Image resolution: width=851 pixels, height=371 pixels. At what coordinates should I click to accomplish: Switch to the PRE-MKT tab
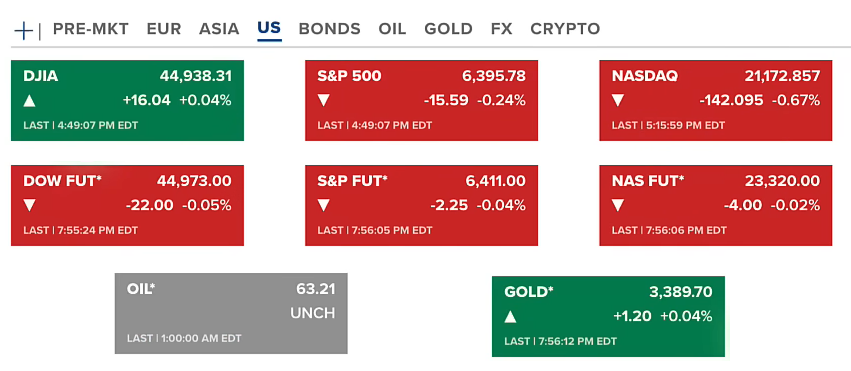91,29
